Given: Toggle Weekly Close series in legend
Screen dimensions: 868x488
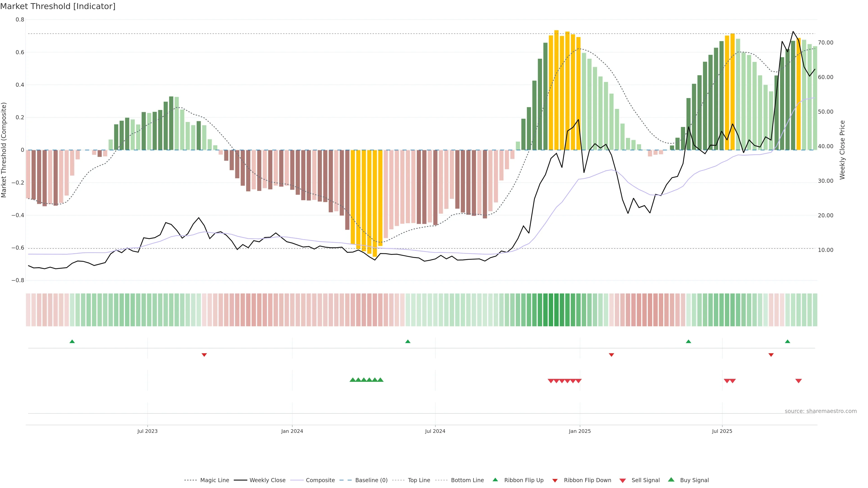Looking at the screenshot, I should click(x=267, y=480).
